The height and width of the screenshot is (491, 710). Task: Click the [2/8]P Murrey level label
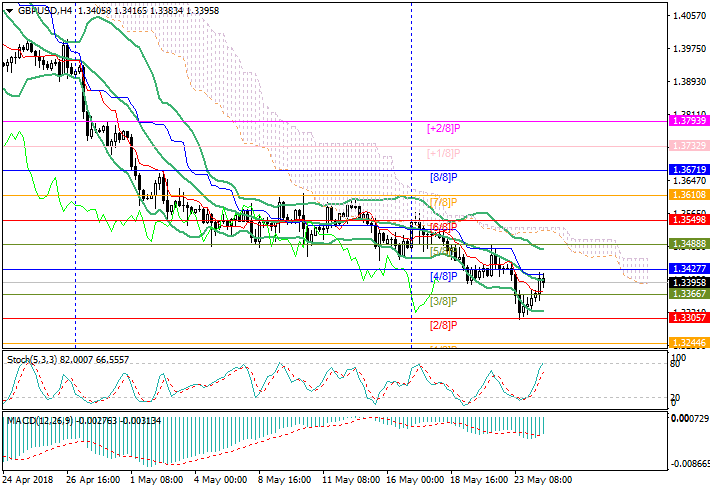(x=443, y=326)
